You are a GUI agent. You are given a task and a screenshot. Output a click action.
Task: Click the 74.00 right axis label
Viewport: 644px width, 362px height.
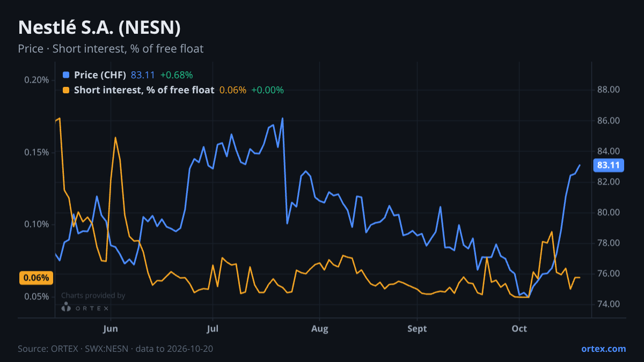coord(609,304)
